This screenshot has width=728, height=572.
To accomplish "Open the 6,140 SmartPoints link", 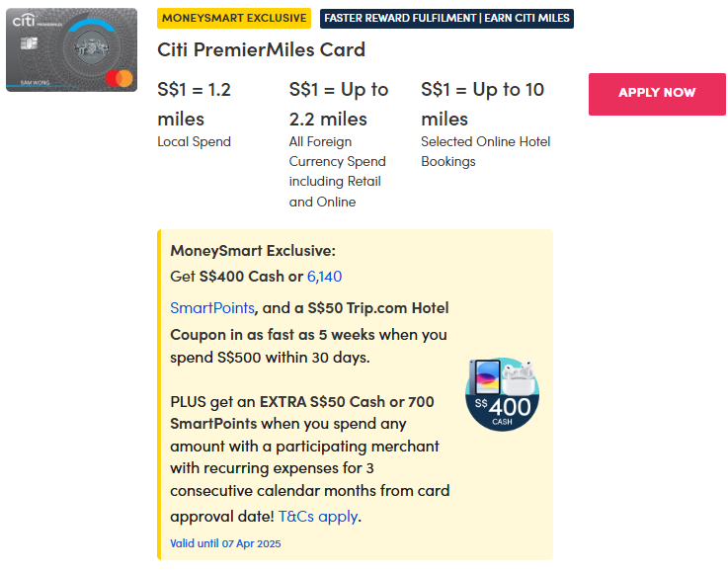I will (x=324, y=277).
